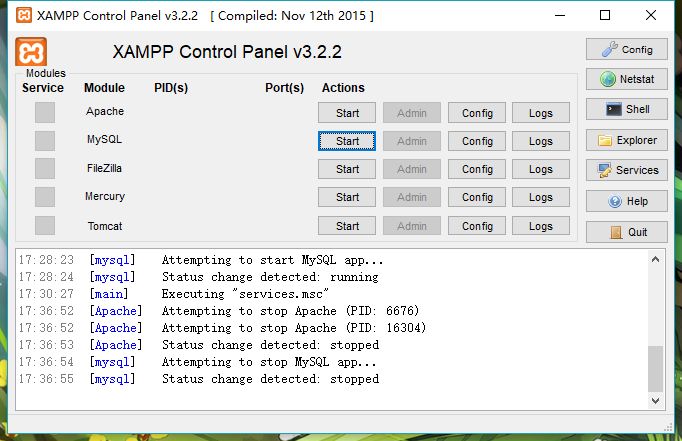
Task: Click the 17:28:24 mysql running log line
Action: click(x=198, y=277)
